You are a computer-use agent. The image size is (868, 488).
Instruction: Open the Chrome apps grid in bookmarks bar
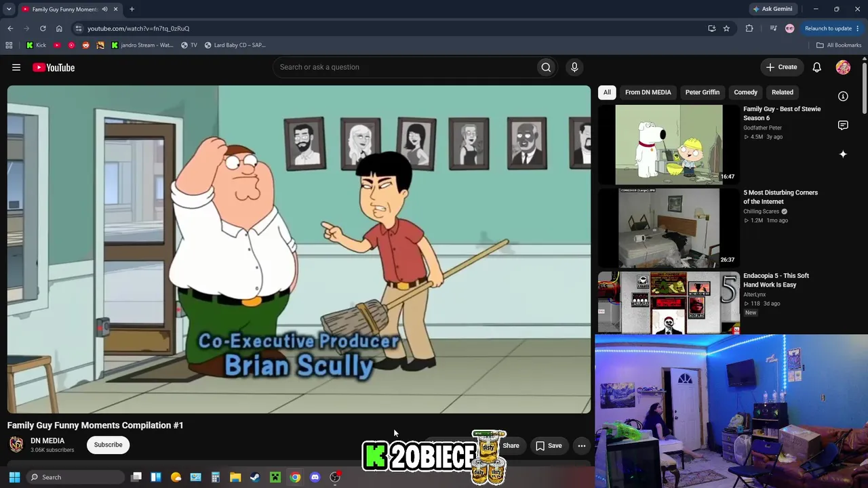[9, 45]
